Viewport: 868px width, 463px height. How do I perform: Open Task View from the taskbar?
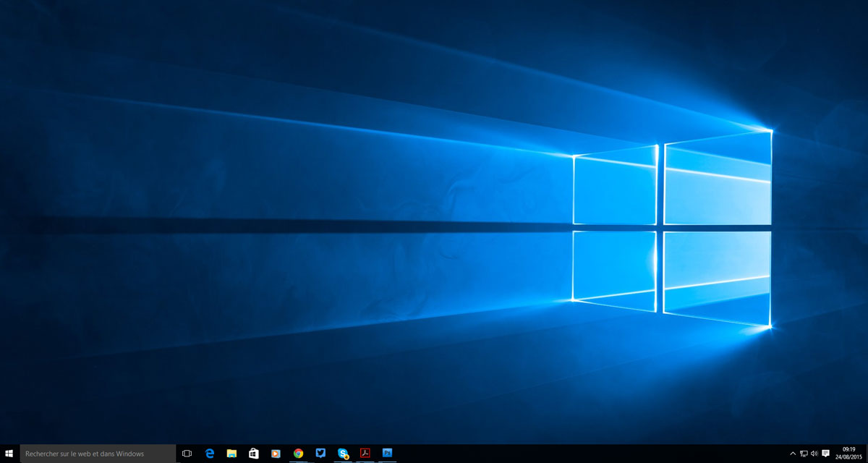[x=187, y=454]
